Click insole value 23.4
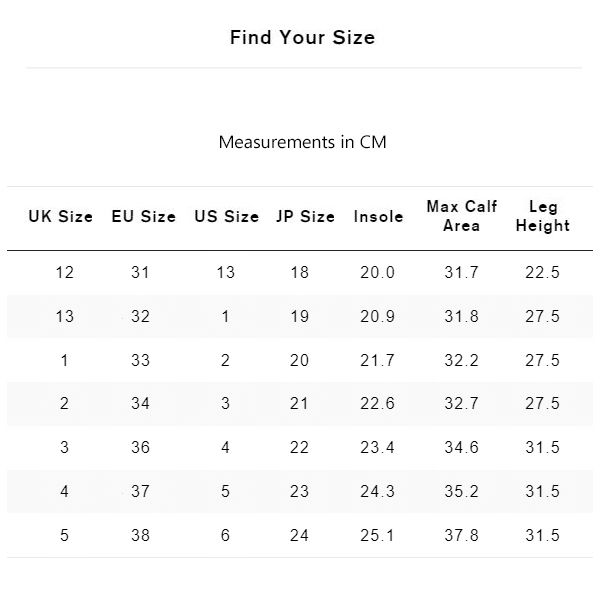Image resolution: width=600 pixels, height=600 pixels. point(377,448)
